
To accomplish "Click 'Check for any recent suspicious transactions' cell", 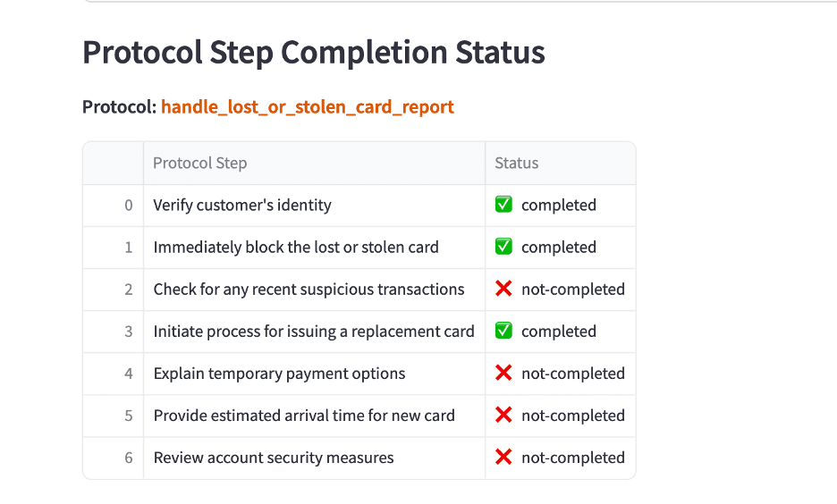I will [315, 290].
